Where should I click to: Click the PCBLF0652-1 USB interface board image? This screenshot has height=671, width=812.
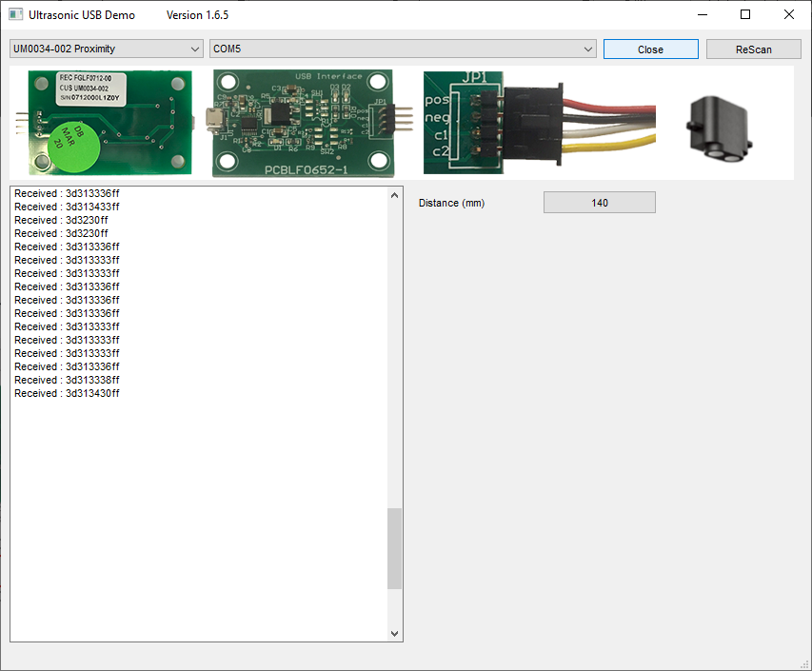coord(303,122)
